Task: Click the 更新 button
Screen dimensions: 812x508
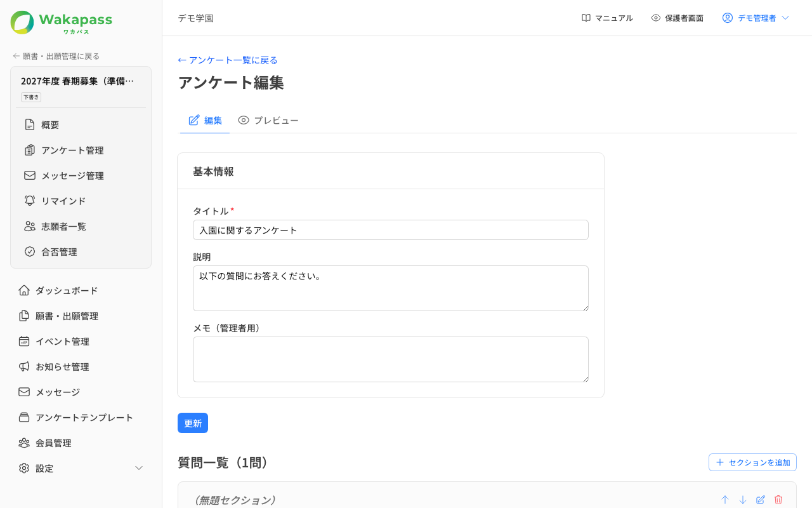Action: pyautogui.click(x=193, y=423)
